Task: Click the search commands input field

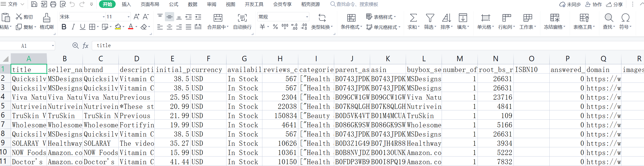Action: click(x=354, y=4)
